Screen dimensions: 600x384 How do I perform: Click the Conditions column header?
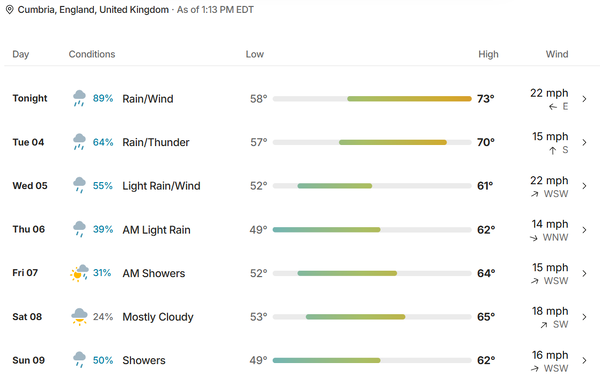[x=92, y=54]
